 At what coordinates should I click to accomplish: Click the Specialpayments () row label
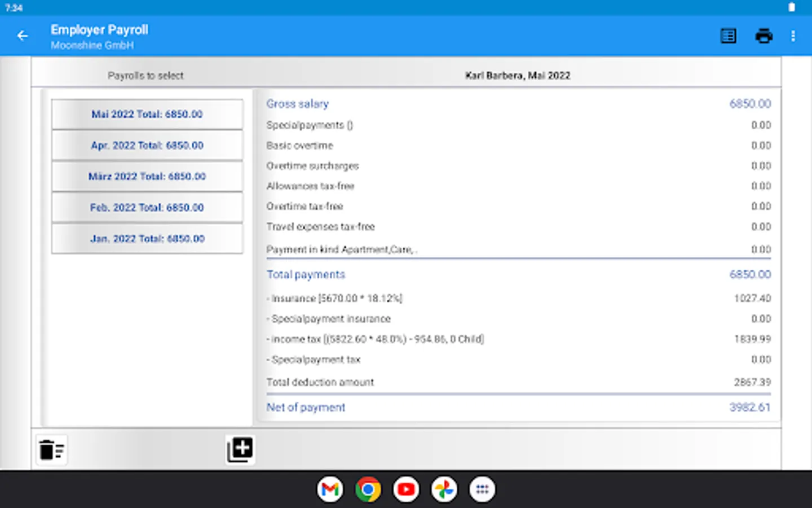tap(310, 125)
